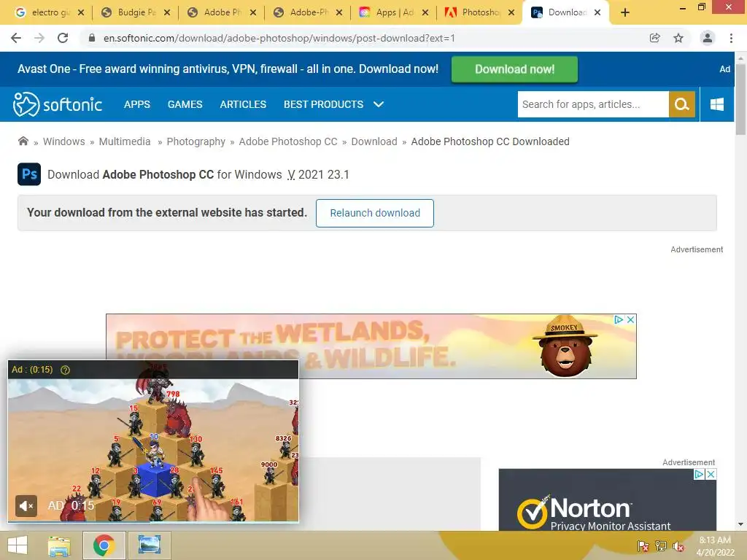Open Chrome three-dot menu
747x560 pixels.
point(731,38)
